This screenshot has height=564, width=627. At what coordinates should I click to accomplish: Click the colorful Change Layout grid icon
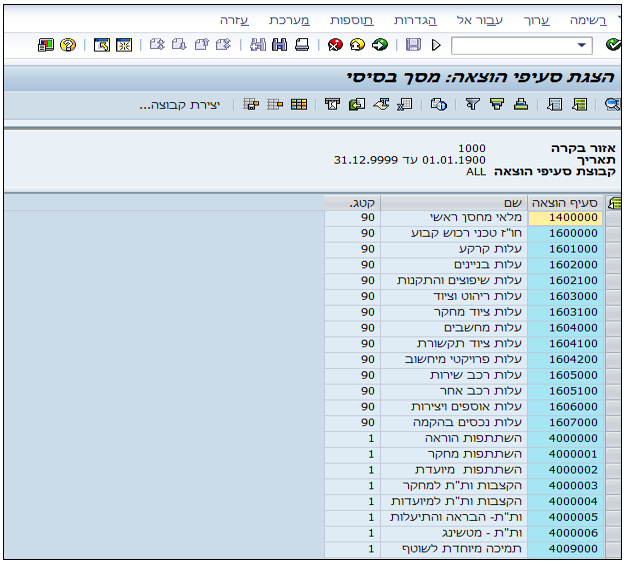pyautogui.click(x=299, y=104)
